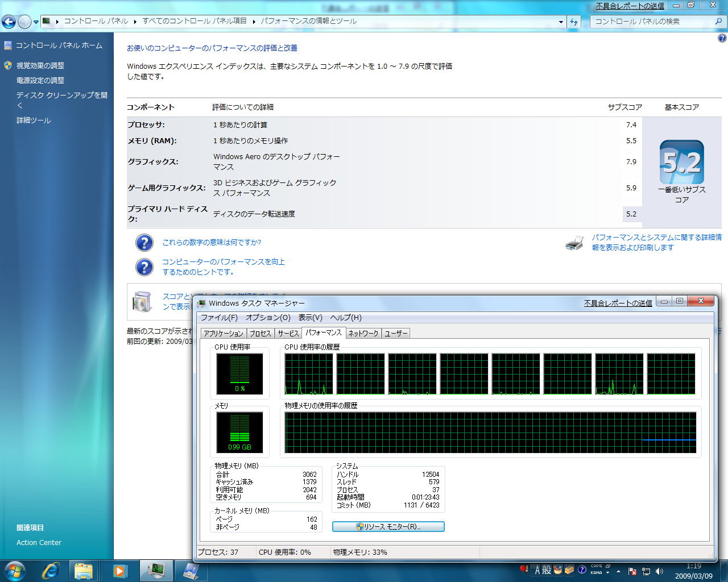Image resolution: width=728 pixels, height=582 pixels.
Task: Click the volume speaker tray icon
Action: click(660, 571)
